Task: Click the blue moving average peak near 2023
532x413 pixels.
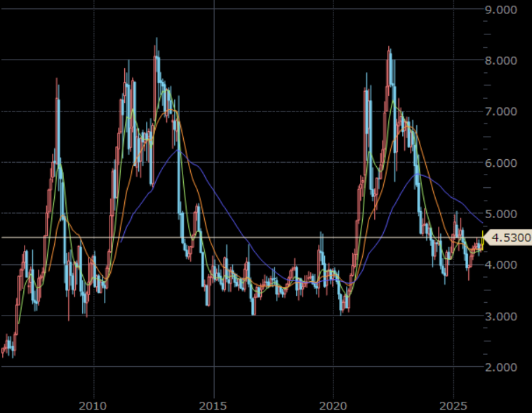Action: pos(418,173)
